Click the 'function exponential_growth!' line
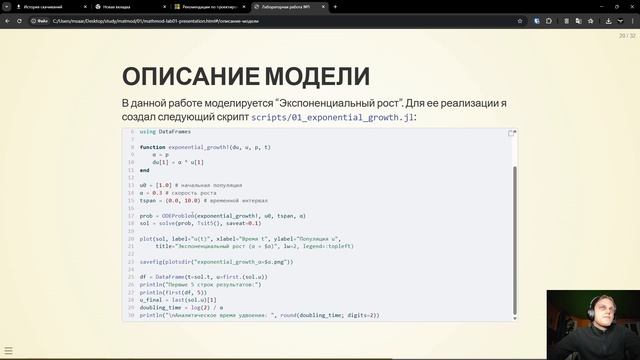The width and height of the screenshot is (640, 360). click(205, 147)
